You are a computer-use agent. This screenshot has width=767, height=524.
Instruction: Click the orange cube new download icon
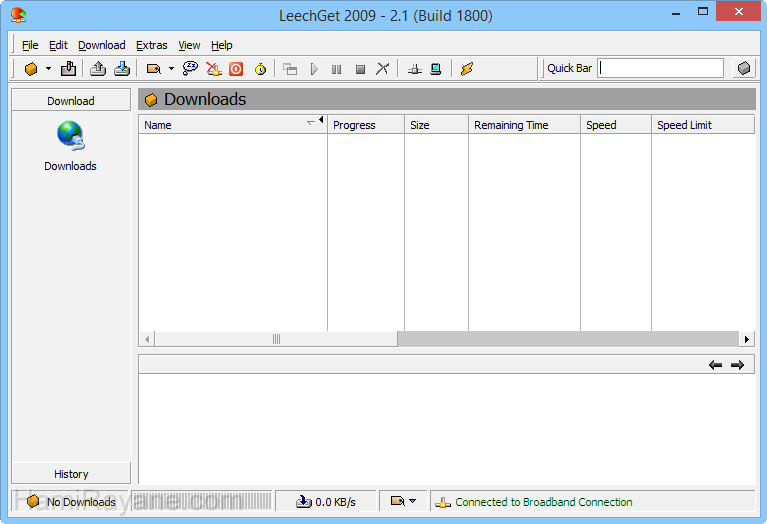(31, 69)
